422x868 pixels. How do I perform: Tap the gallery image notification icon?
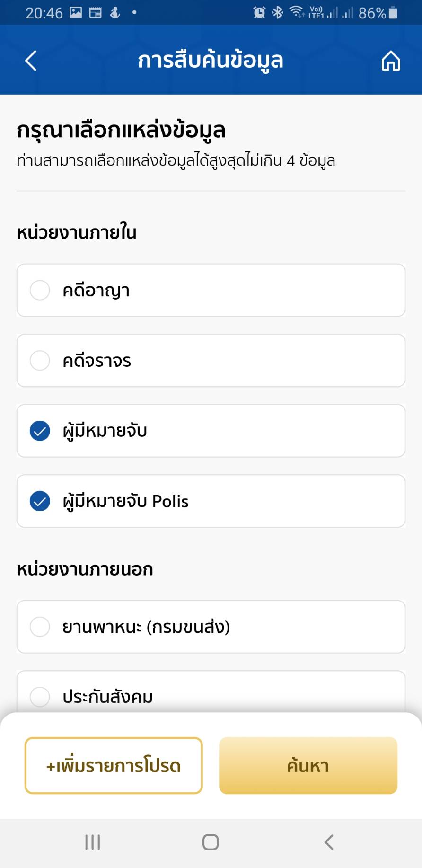76,13
